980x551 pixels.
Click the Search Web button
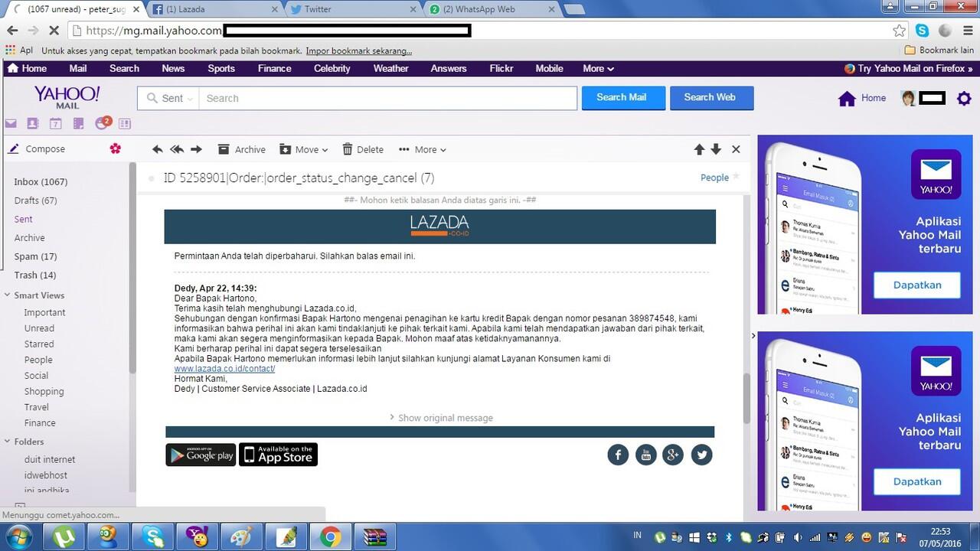pyautogui.click(x=711, y=97)
